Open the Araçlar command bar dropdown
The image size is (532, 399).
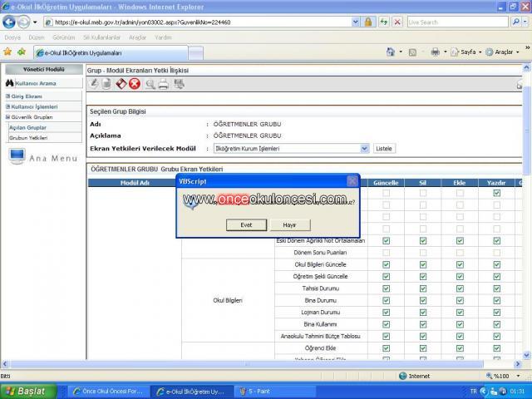[x=502, y=52]
